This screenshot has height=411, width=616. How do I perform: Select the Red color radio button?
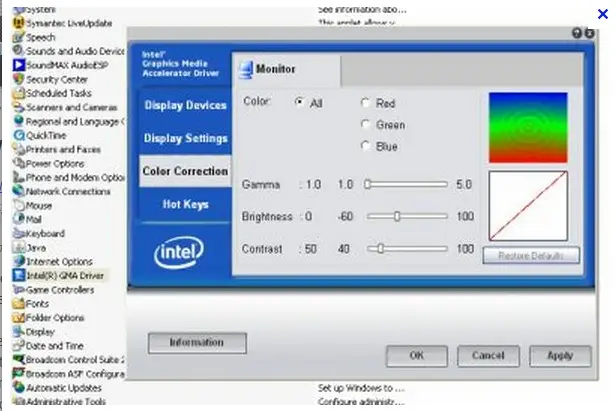click(365, 103)
